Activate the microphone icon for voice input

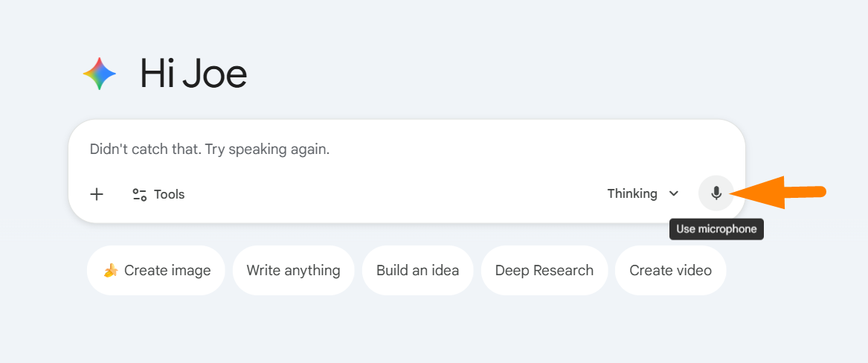click(x=716, y=193)
